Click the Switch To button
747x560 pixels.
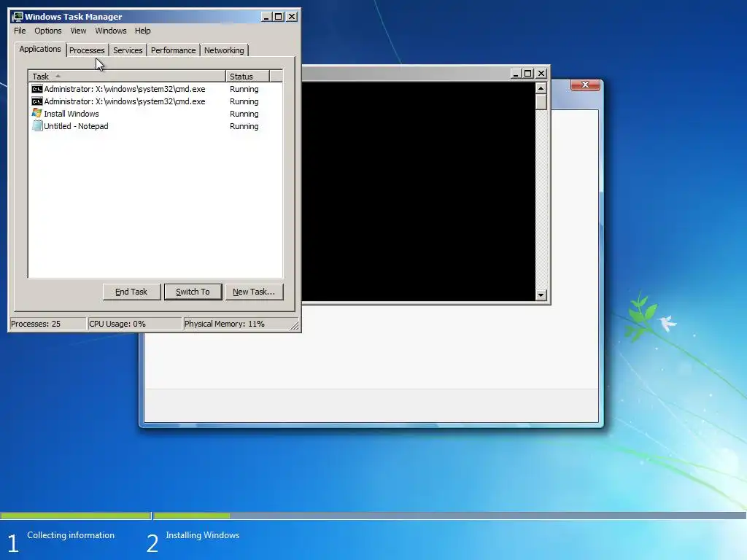pyautogui.click(x=193, y=292)
